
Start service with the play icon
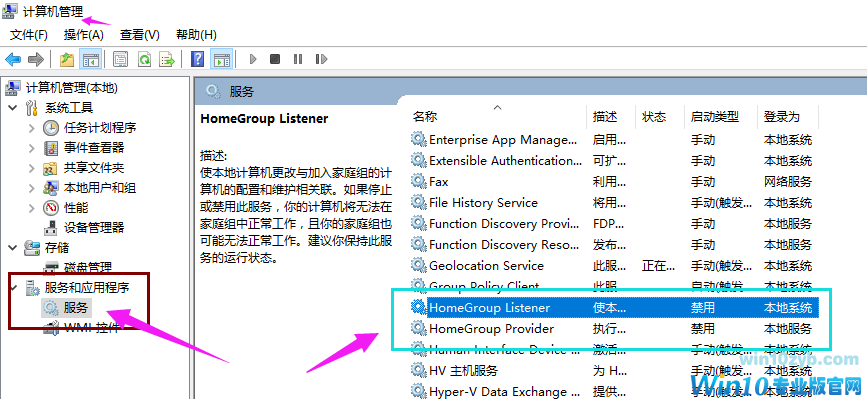pos(253,59)
